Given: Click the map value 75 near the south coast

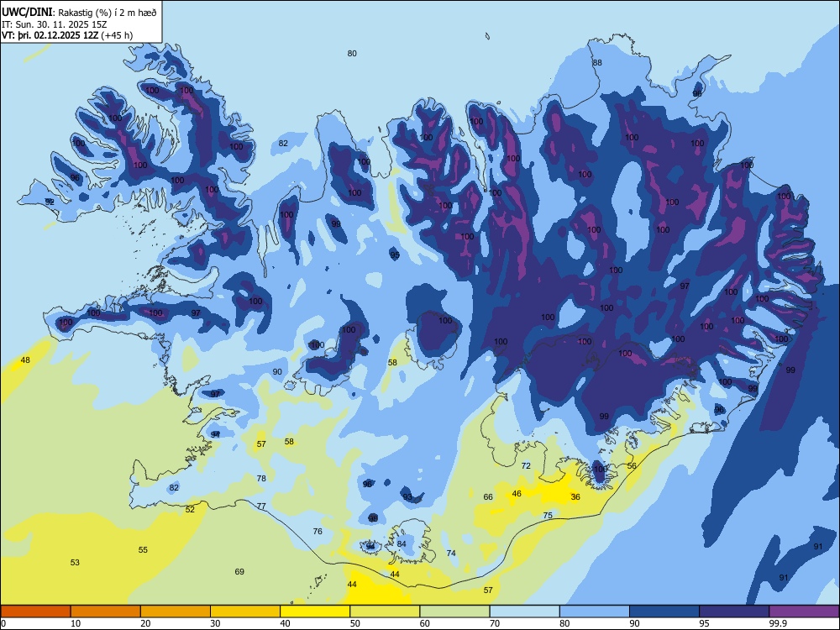Looking at the screenshot, I should pyautogui.click(x=548, y=516).
